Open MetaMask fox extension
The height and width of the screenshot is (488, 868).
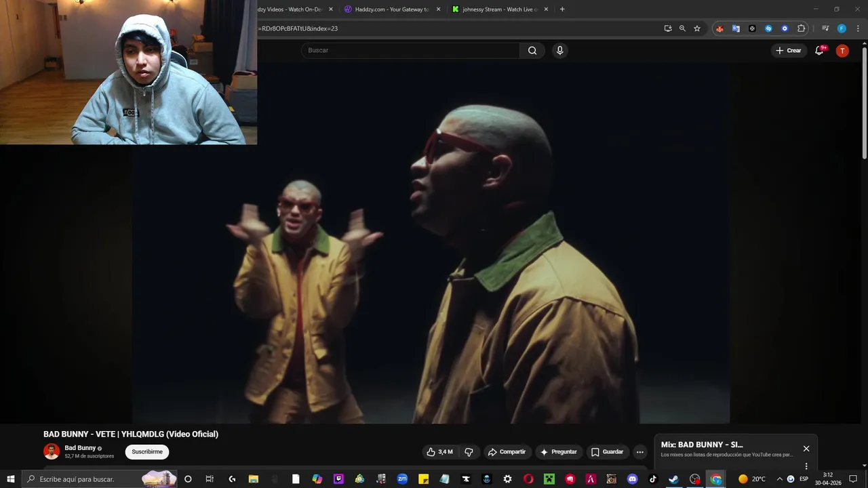point(719,28)
